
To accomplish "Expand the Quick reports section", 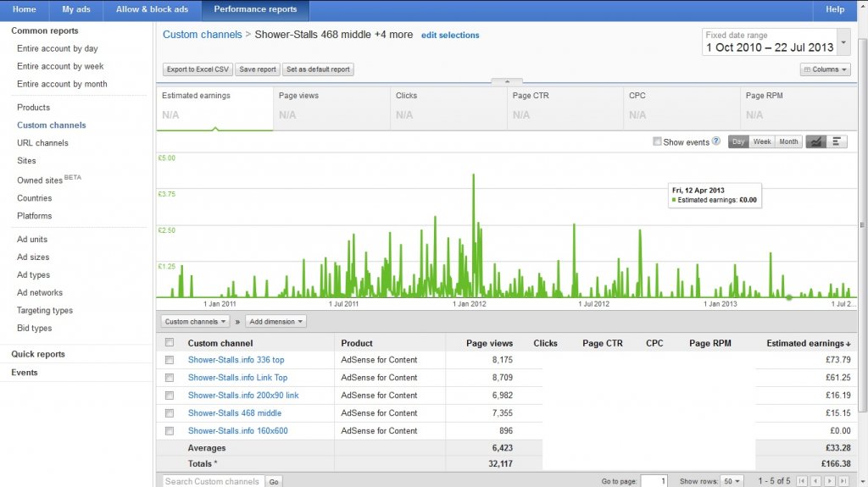I will click(37, 354).
